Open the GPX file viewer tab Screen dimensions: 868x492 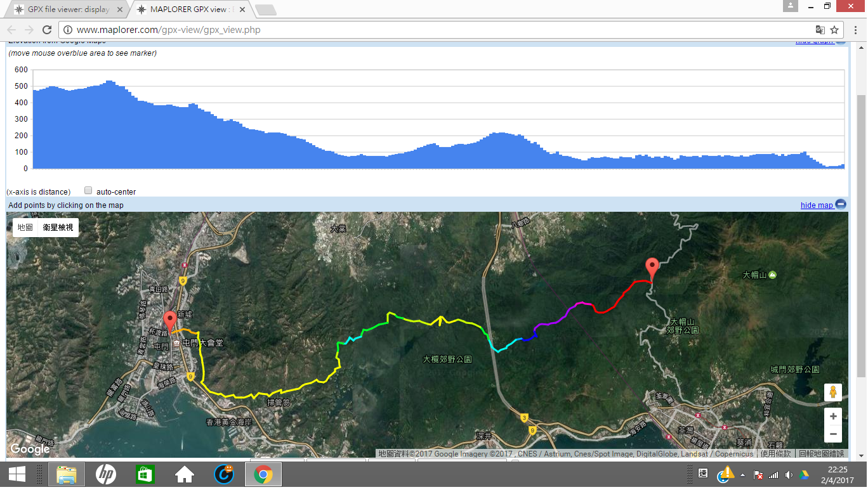point(68,10)
